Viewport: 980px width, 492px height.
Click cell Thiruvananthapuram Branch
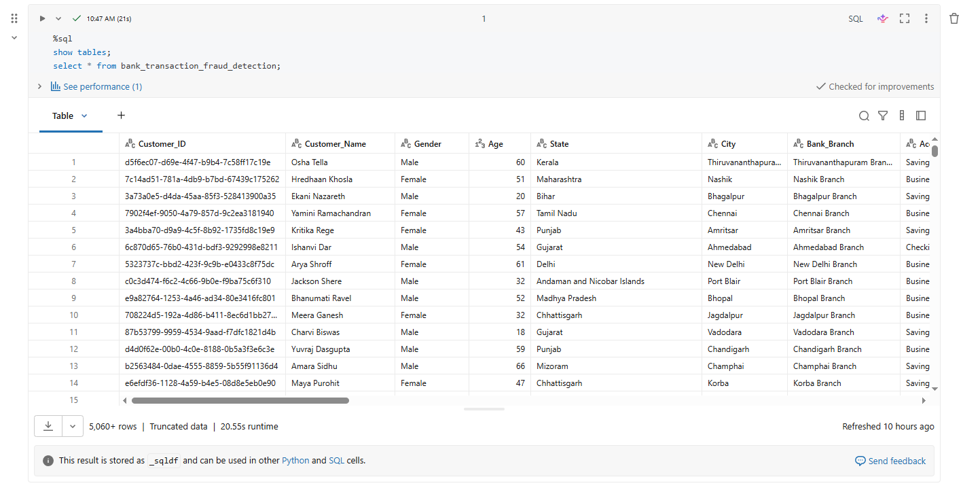click(x=843, y=162)
